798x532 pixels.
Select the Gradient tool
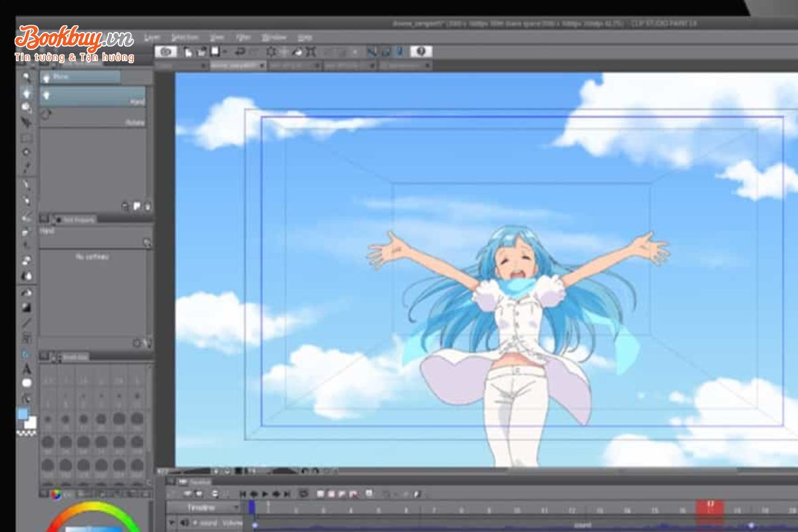click(x=27, y=308)
